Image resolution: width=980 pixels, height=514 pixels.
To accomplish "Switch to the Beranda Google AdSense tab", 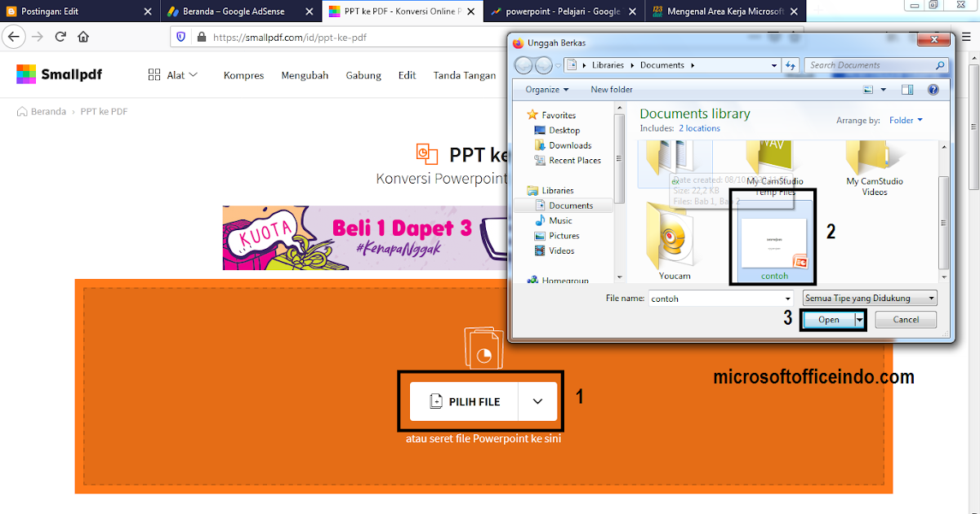I will tap(231, 11).
